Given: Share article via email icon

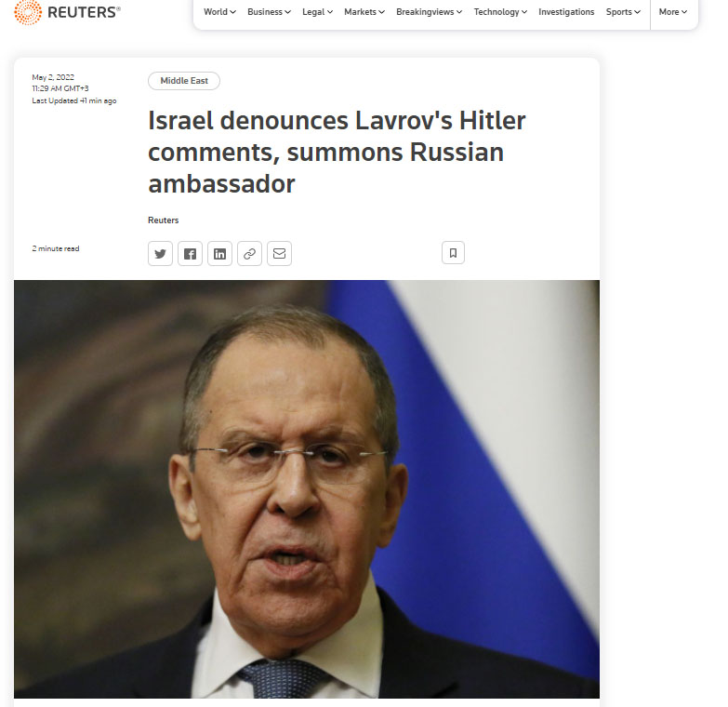Looking at the screenshot, I should click(279, 254).
